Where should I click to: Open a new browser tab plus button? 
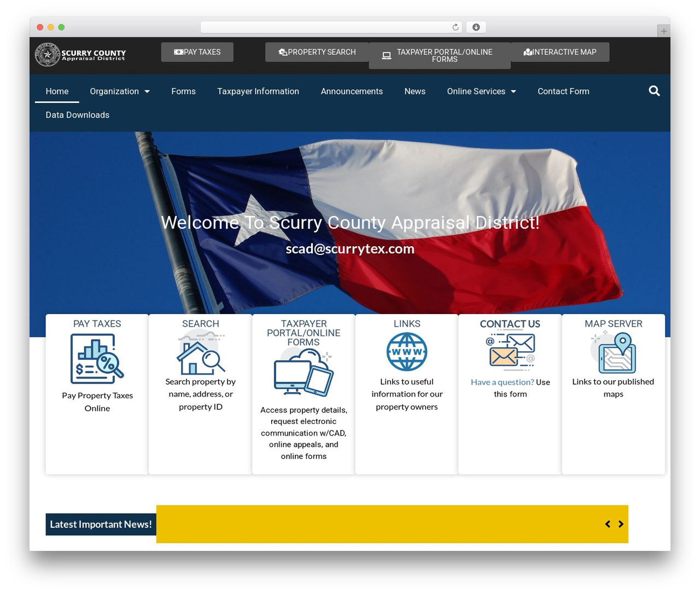tap(663, 31)
